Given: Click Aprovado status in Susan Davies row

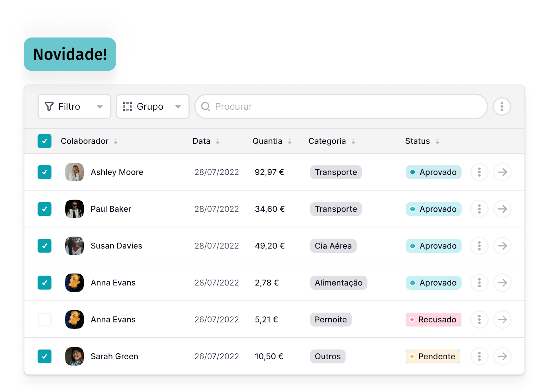Looking at the screenshot, I should click(x=433, y=246).
